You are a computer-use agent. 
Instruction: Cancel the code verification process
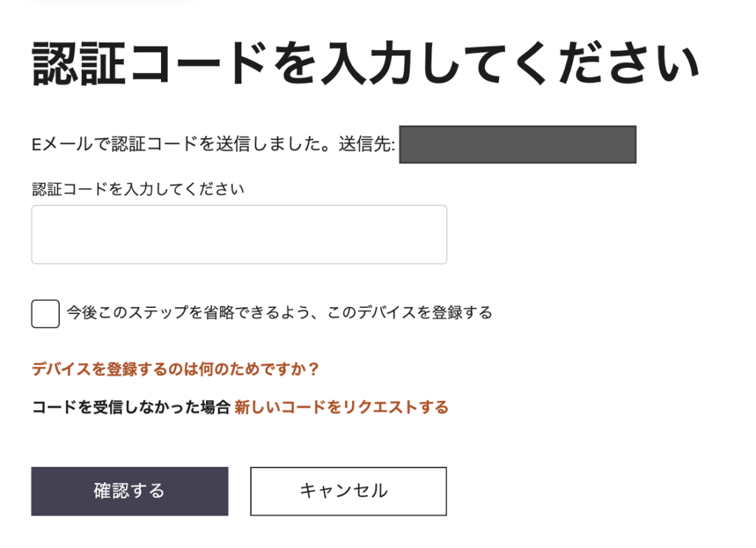click(x=347, y=491)
